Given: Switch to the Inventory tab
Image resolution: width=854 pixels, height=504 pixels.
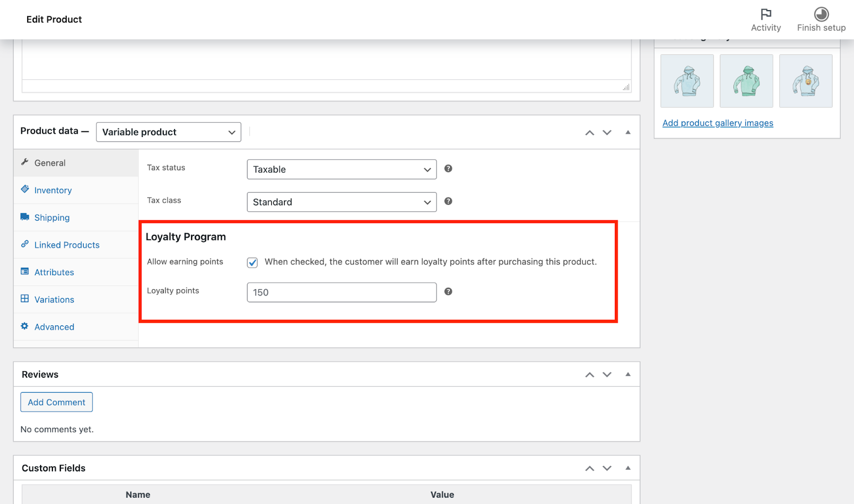Looking at the screenshot, I should (53, 190).
